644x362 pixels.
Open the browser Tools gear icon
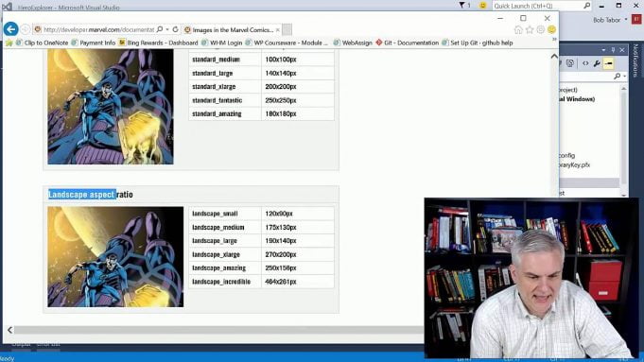click(541, 29)
